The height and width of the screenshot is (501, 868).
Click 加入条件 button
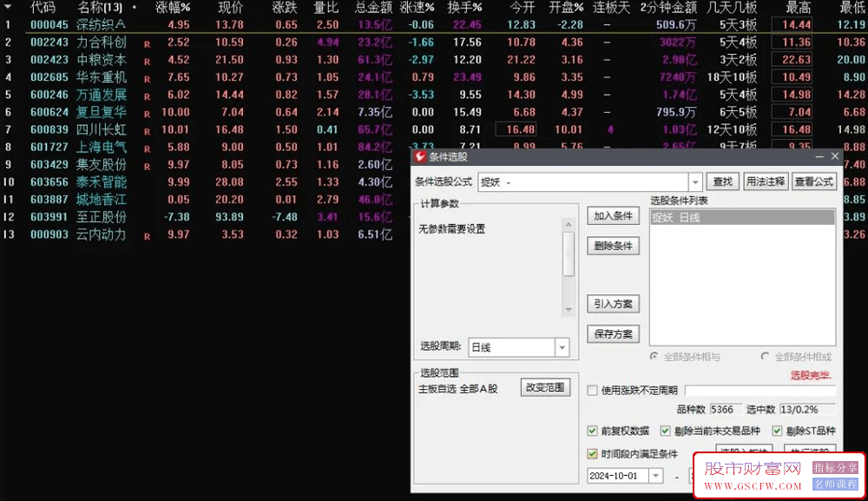tap(613, 216)
